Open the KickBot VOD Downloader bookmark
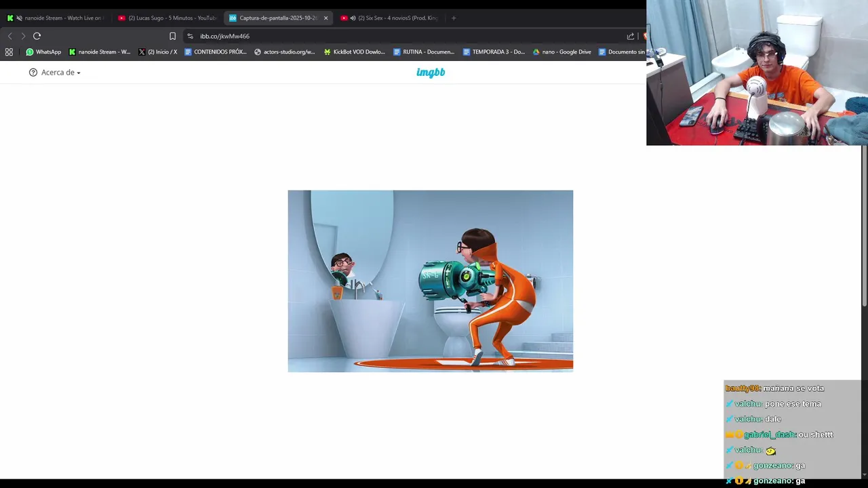Image resolution: width=868 pixels, height=488 pixels. [x=354, y=52]
